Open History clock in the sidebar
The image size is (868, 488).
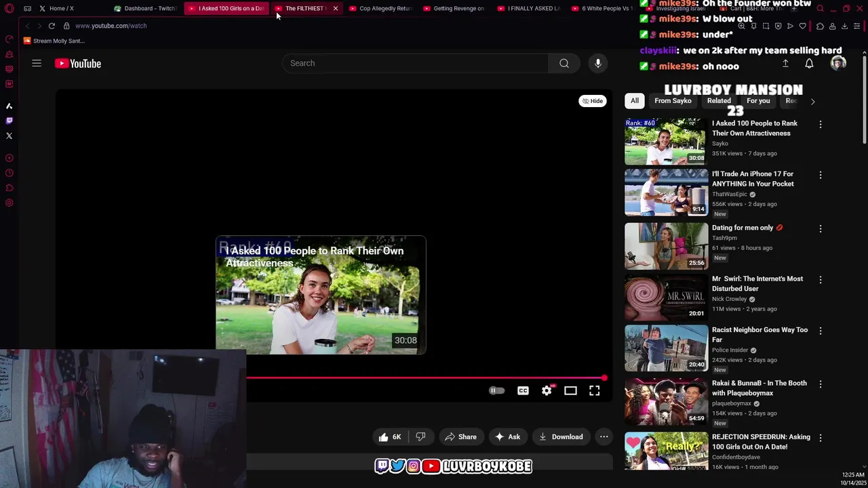click(x=9, y=173)
